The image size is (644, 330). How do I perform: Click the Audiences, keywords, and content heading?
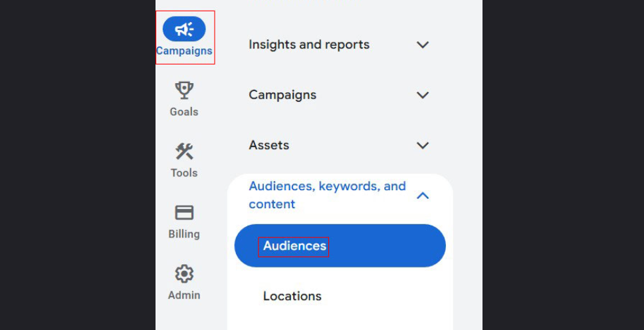327,195
